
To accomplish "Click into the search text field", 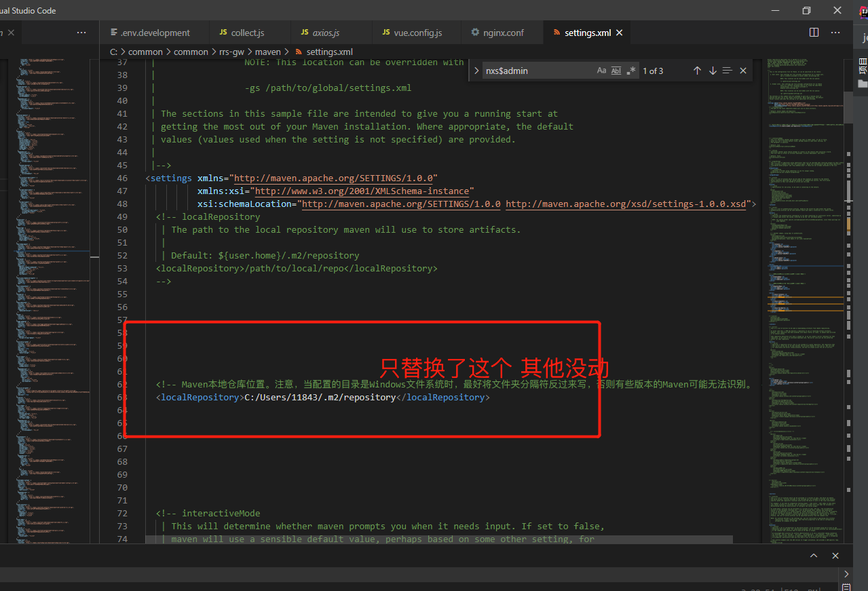I will (536, 71).
